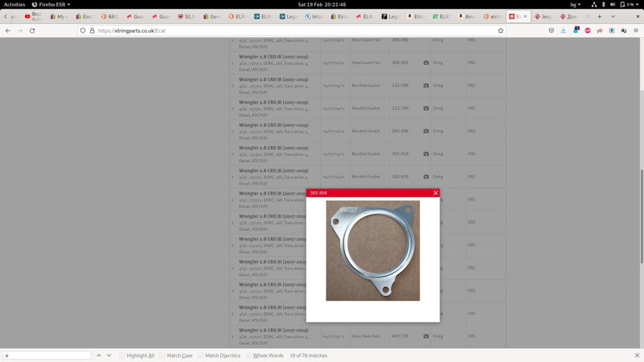644x362 pixels.
Task: Click the page's vertical scrollbar thumb
Action: [x=641, y=216]
